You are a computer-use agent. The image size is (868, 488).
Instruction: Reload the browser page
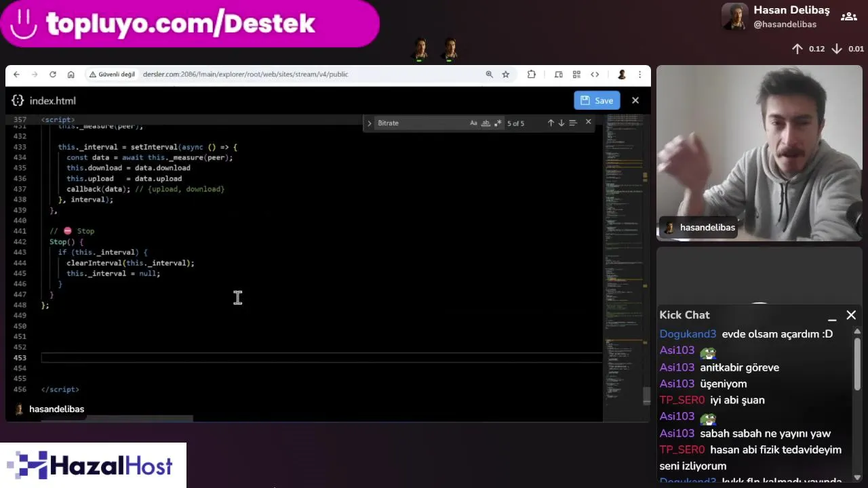pos(53,75)
